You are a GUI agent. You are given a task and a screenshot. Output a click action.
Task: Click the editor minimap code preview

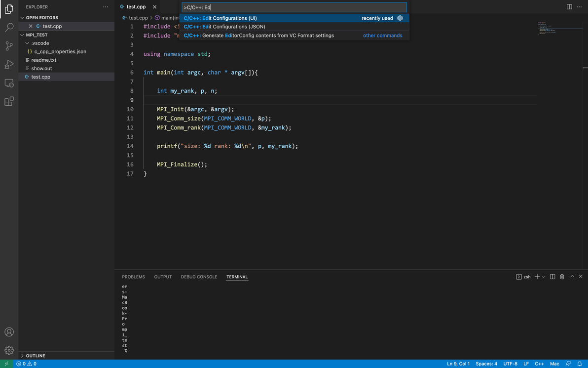click(547, 28)
